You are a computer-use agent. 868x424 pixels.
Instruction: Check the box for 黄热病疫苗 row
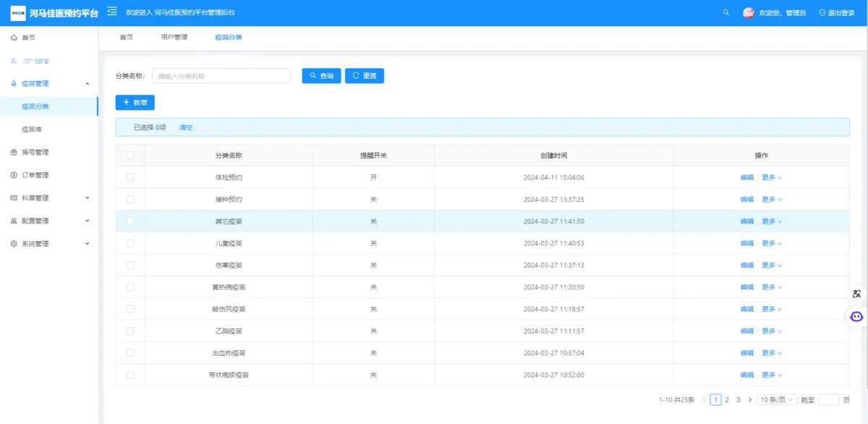pos(130,287)
